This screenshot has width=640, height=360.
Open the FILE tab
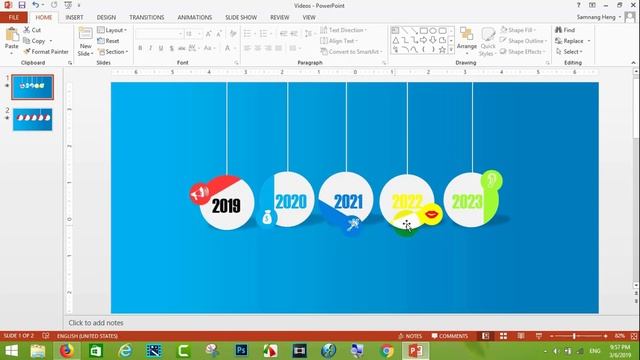click(14, 18)
